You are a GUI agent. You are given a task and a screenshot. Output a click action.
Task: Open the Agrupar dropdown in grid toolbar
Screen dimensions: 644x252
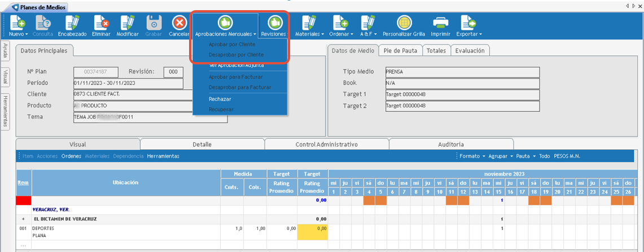point(500,156)
